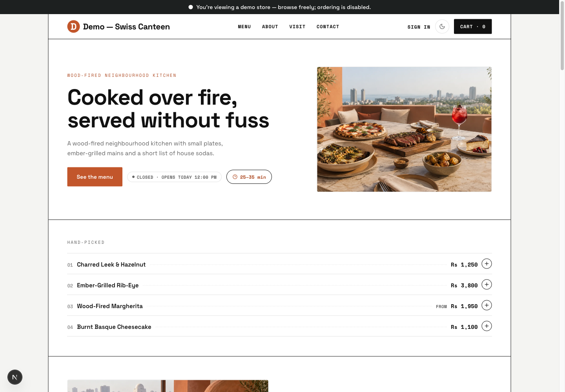This screenshot has width=565, height=392.
Task: Add Wood-Fired Margherita with plus icon
Action: point(487,305)
